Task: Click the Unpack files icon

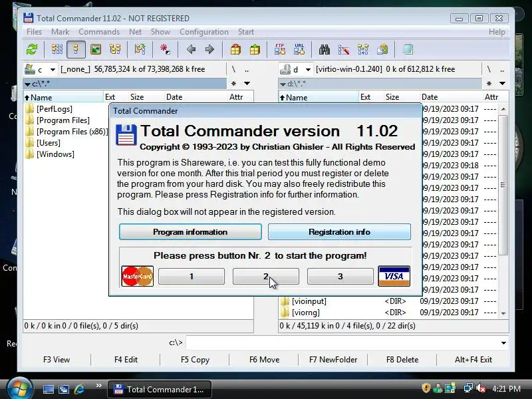Action: pos(255,49)
